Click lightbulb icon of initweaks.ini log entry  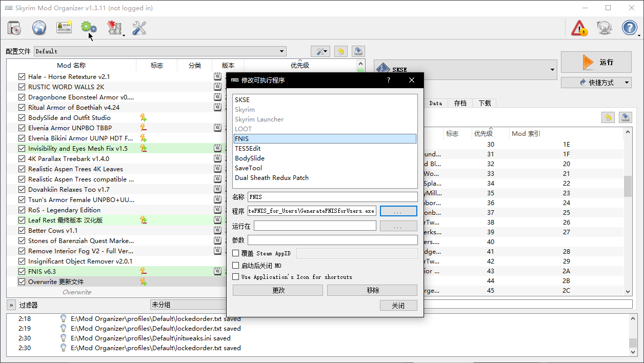(x=64, y=338)
